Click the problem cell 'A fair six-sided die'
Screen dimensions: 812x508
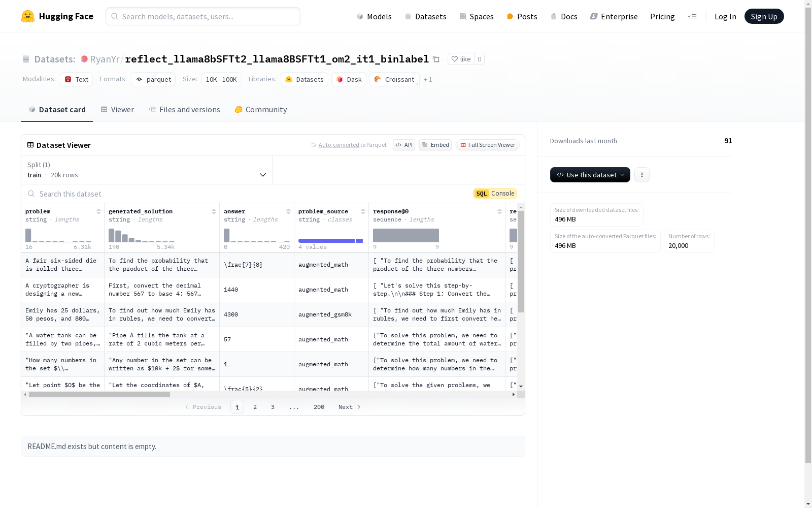point(63,265)
